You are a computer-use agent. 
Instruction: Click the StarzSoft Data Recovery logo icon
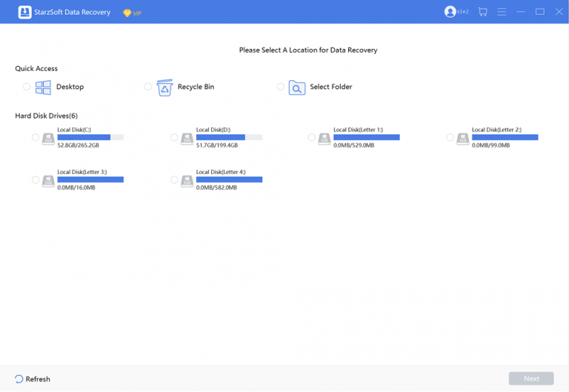click(x=24, y=12)
